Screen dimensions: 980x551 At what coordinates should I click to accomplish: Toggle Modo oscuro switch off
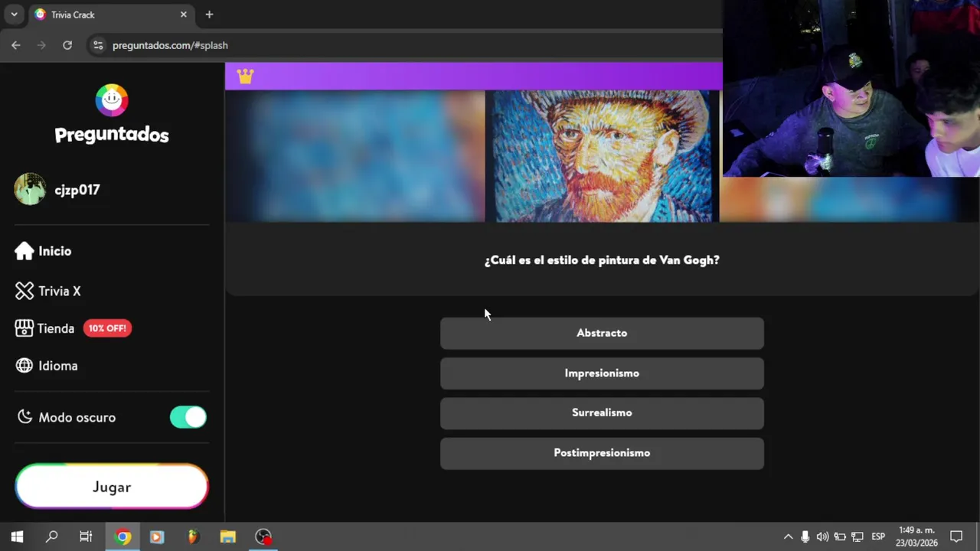tap(188, 417)
